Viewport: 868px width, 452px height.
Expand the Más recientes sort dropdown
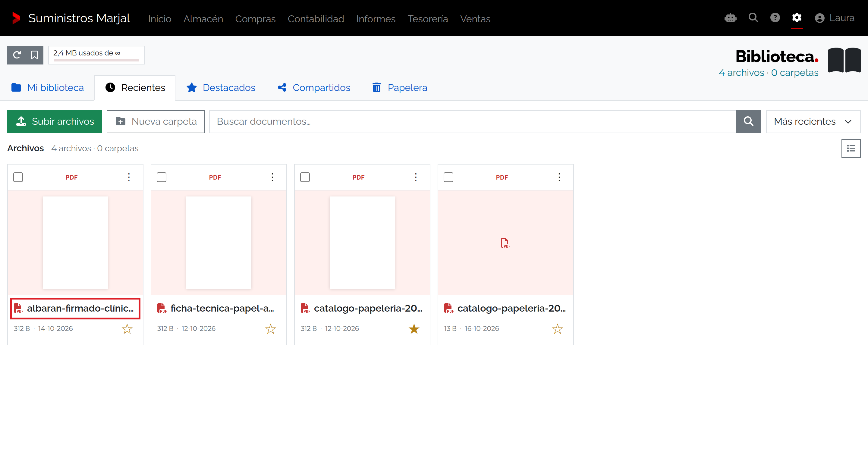click(x=813, y=122)
